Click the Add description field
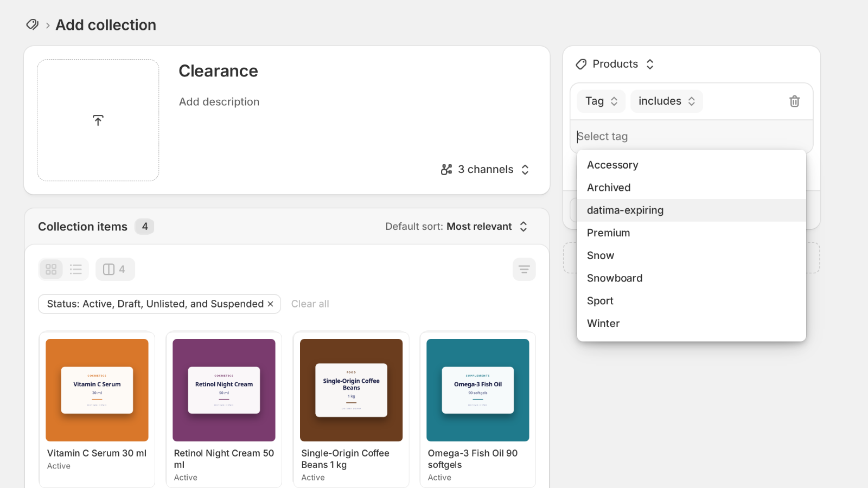 (219, 102)
